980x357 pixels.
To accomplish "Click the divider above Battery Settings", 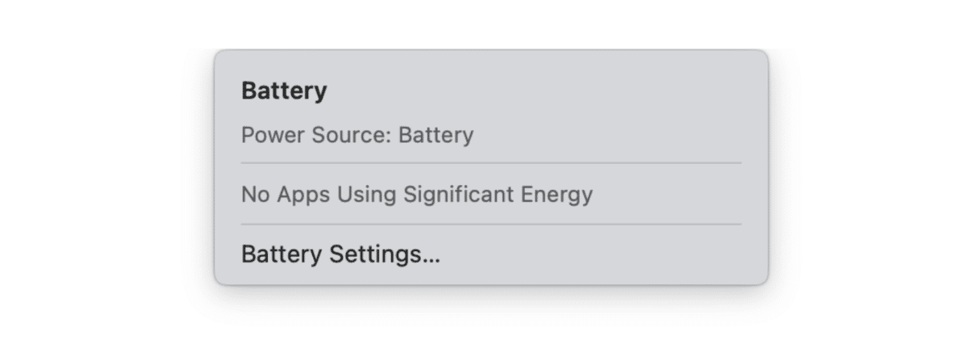I will (490, 225).
